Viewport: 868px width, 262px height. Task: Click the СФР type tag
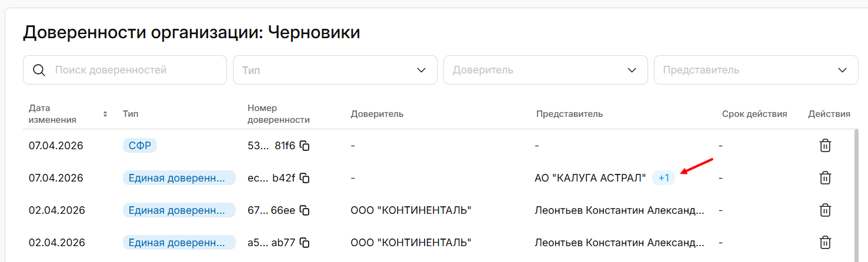(x=139, y=146)
